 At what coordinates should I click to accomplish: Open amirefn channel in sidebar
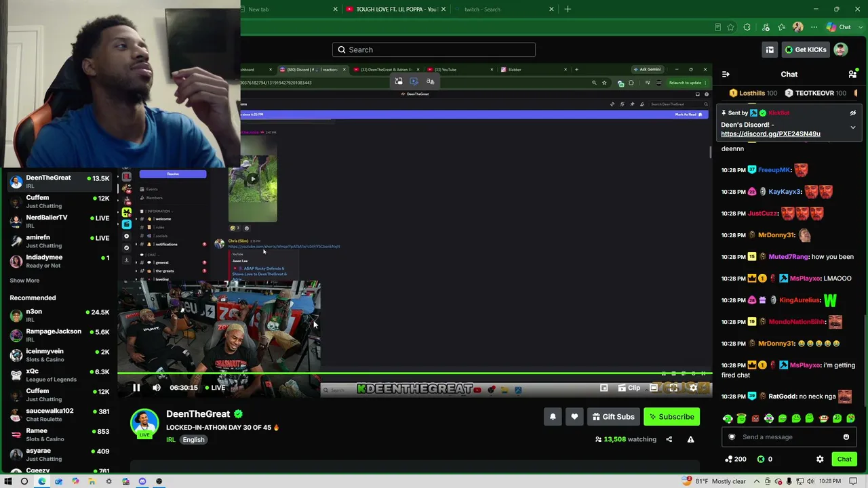(x=59, y=241)
